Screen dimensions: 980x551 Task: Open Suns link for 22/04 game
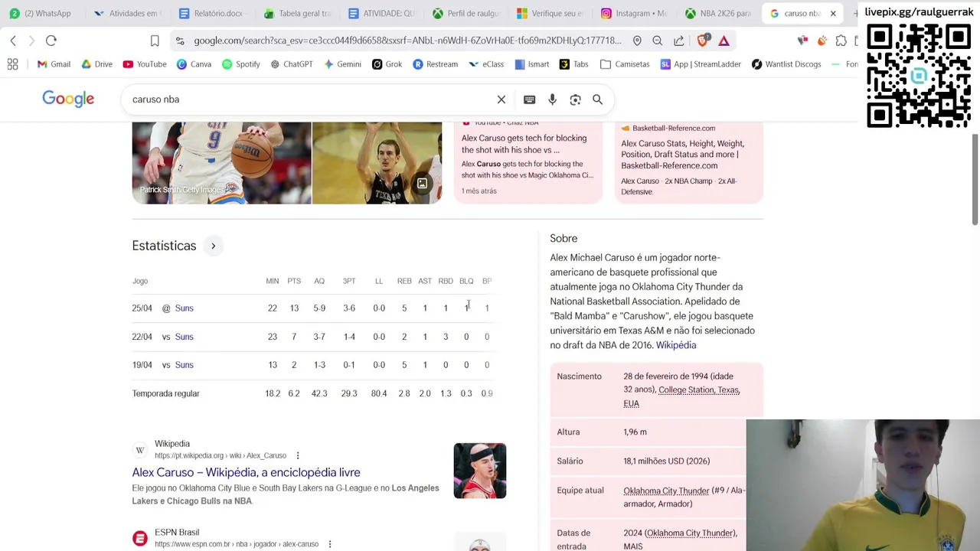184,337
